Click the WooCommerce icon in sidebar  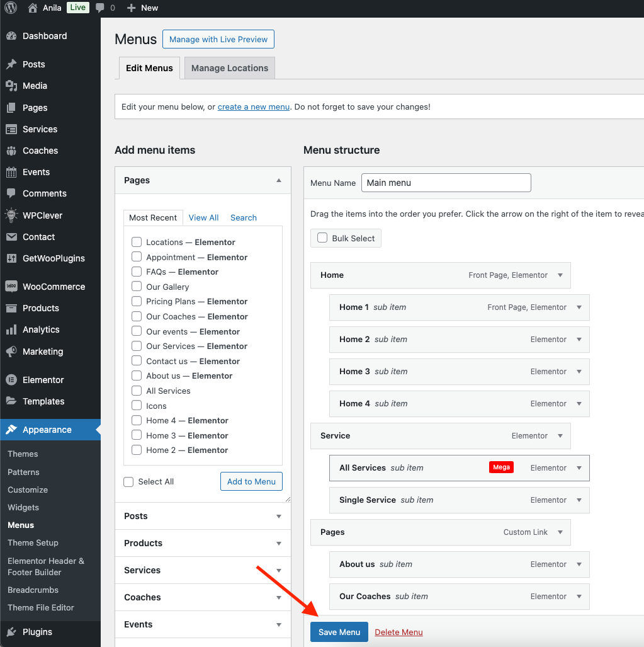[x=11, y=287]
